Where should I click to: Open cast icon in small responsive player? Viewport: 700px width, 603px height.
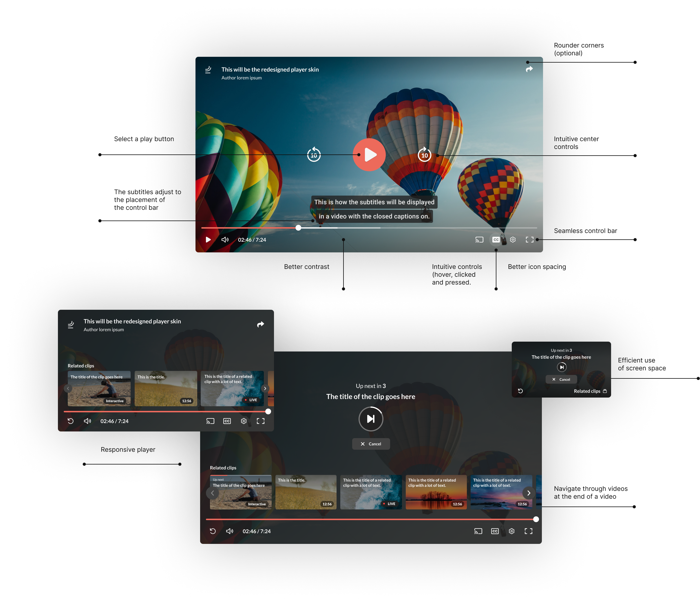click(x=210, y=421)
